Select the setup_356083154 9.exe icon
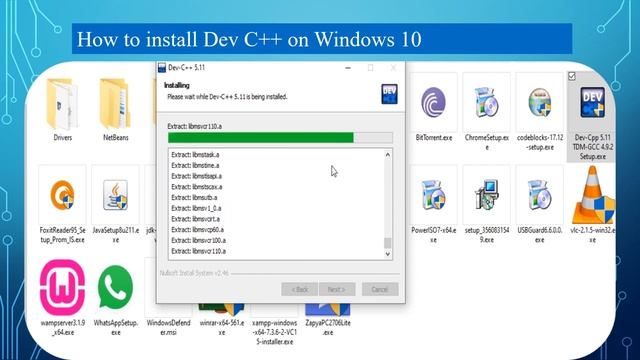The image size is (640, 360). click(x=487, y=195)
